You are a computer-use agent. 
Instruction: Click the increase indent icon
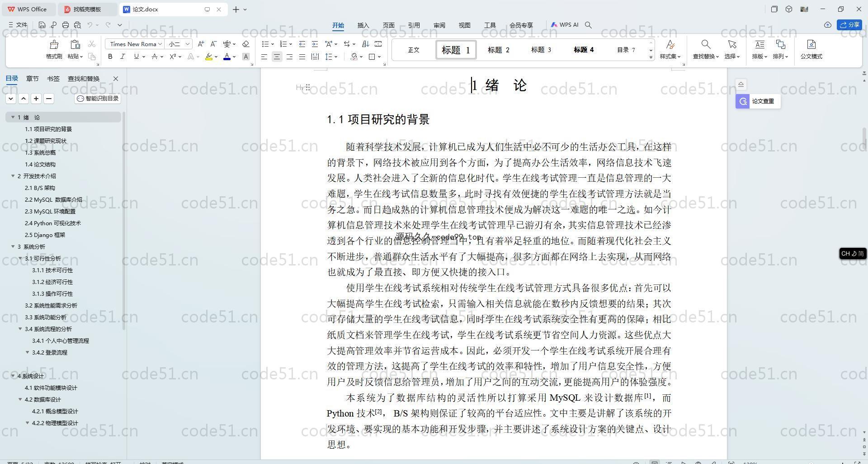(315, 44)
